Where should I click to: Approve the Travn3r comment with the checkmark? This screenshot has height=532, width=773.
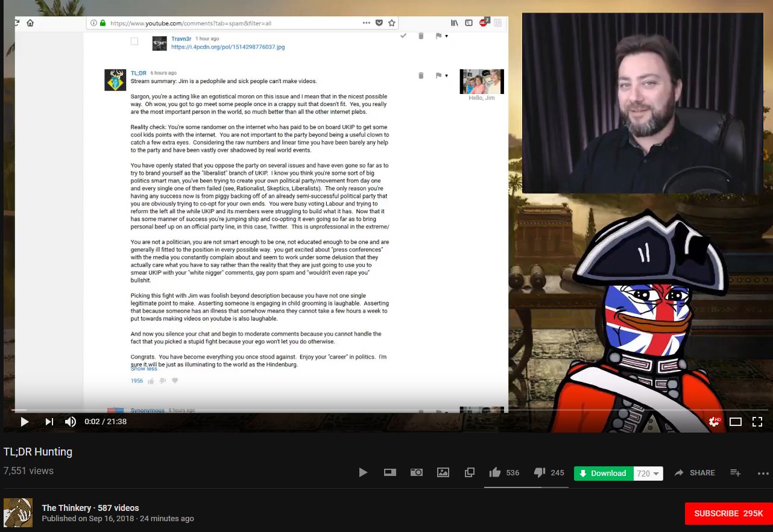(x=403, y=36)
